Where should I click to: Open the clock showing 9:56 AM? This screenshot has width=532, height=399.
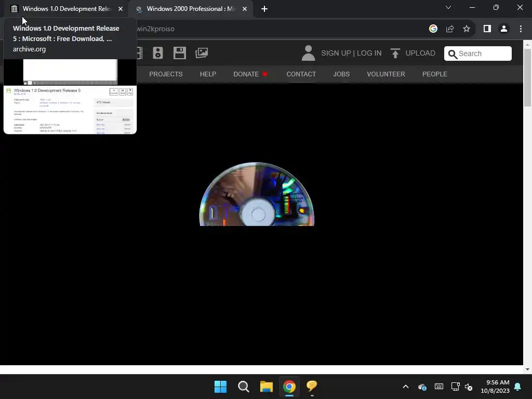[x=495, y=387]
